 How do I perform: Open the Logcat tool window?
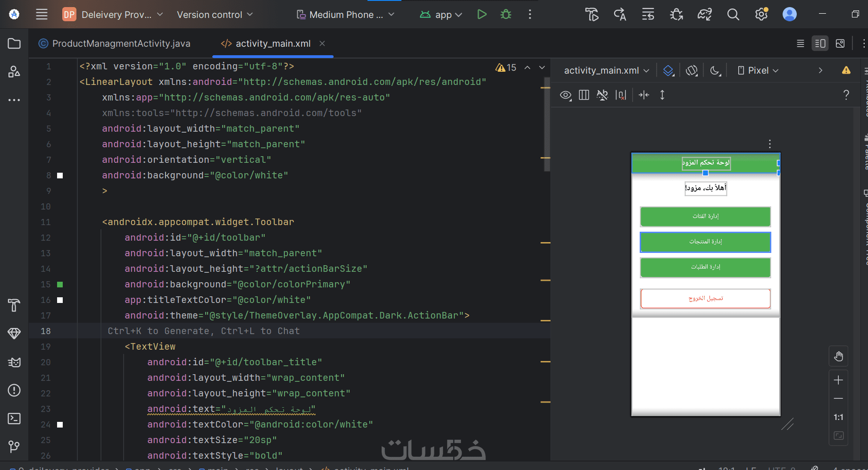(x=14, y=362)
